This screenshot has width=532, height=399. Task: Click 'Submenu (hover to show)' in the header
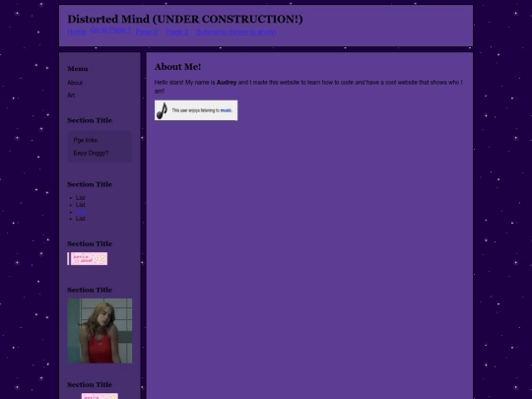[236, 32]
